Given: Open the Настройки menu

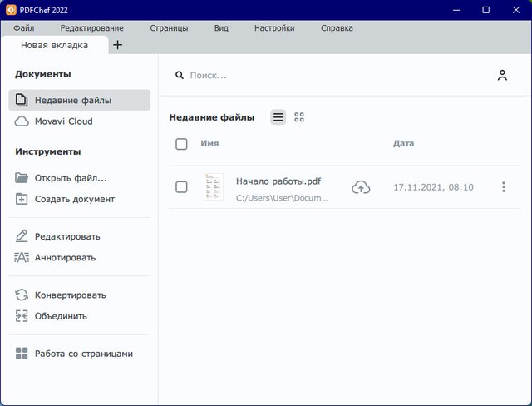Looking at the screenshot, I should coord(274,27).
